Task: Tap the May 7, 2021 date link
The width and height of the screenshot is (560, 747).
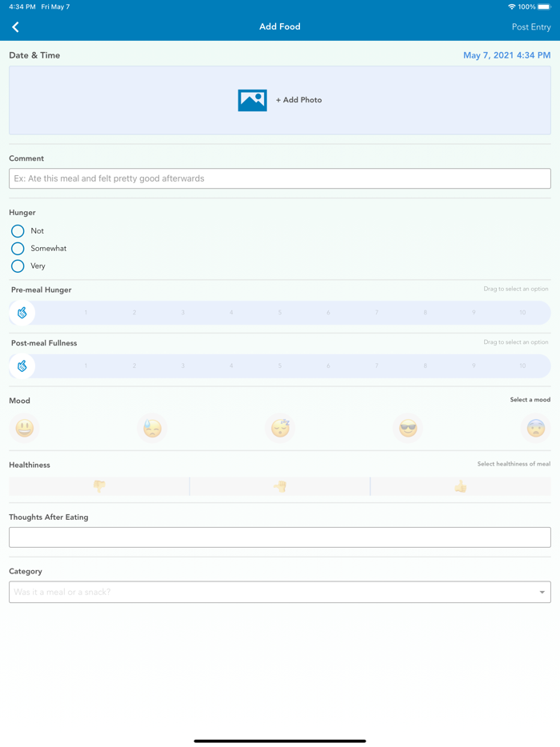Action: coord(506,55)
